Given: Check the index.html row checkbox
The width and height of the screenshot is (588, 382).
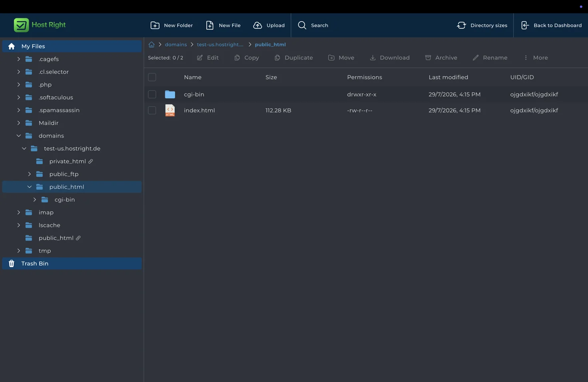Looking at the screenshot, I should coord(152,110).
